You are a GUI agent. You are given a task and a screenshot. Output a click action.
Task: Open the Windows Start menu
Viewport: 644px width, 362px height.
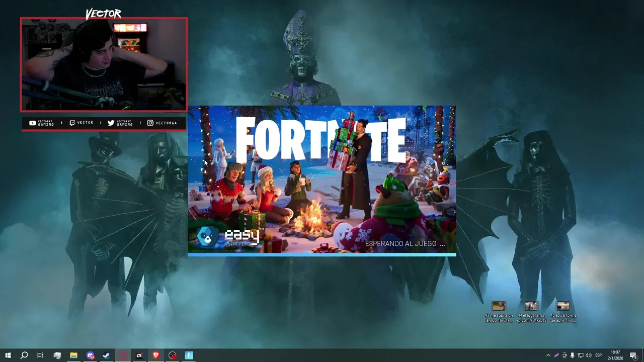pyautogui.click(x=8, y=355)
